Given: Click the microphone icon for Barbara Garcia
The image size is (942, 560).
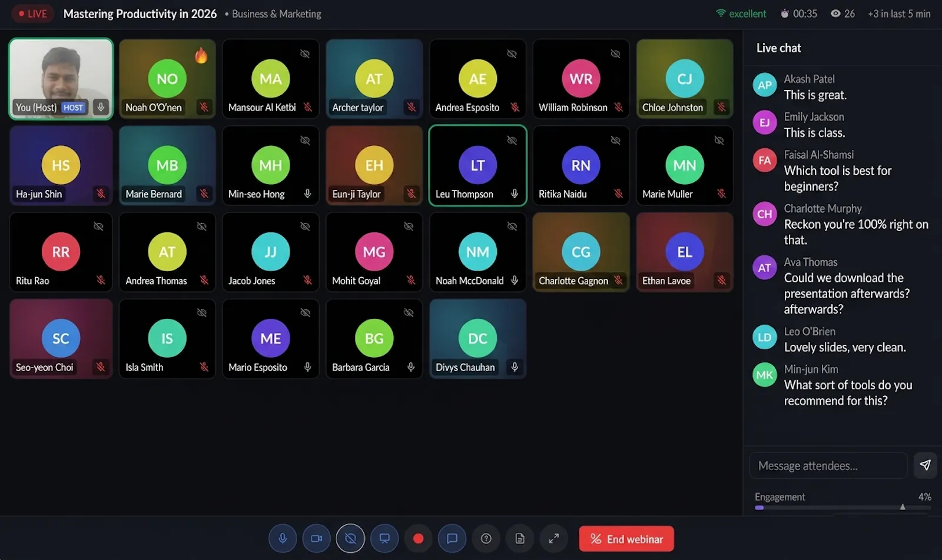Looking at the screenshot, I should click(x=411, y=366).
